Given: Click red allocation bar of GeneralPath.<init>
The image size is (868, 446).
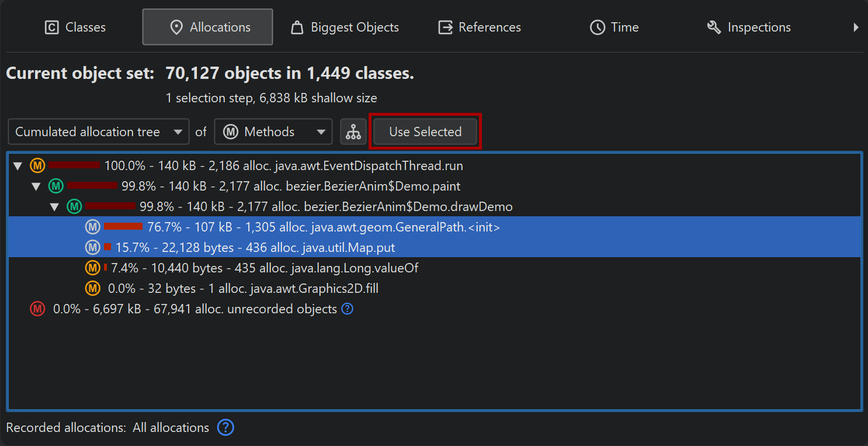Looking at the screenshot, I should (x=123, y=227).
